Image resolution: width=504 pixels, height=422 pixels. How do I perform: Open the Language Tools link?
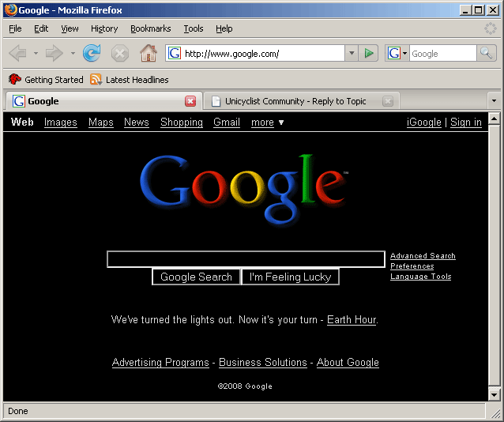(421, 277)
